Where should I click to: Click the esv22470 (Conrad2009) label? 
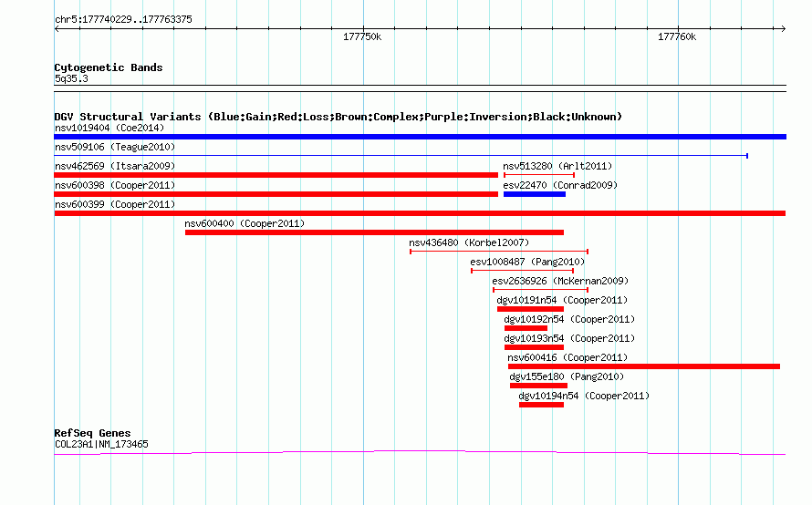560,185
